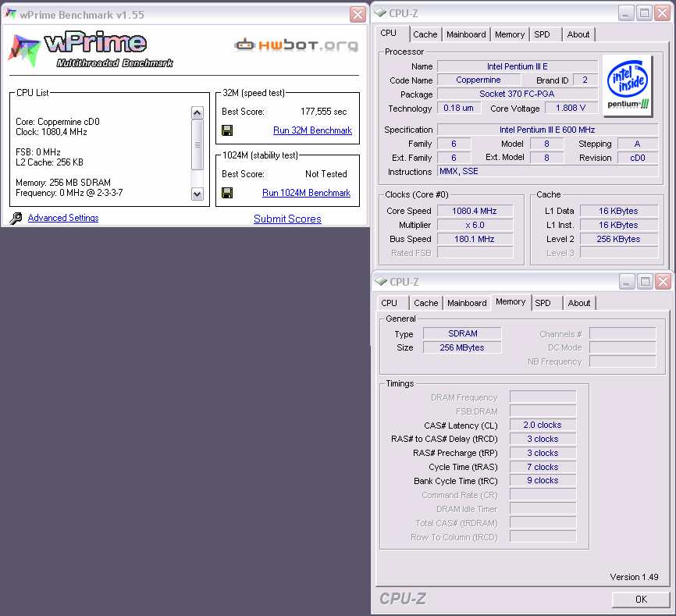Click the Multiplier value 'x 6.0'
This screenshot has height=616, width=676.
click(x=475, y=225)
